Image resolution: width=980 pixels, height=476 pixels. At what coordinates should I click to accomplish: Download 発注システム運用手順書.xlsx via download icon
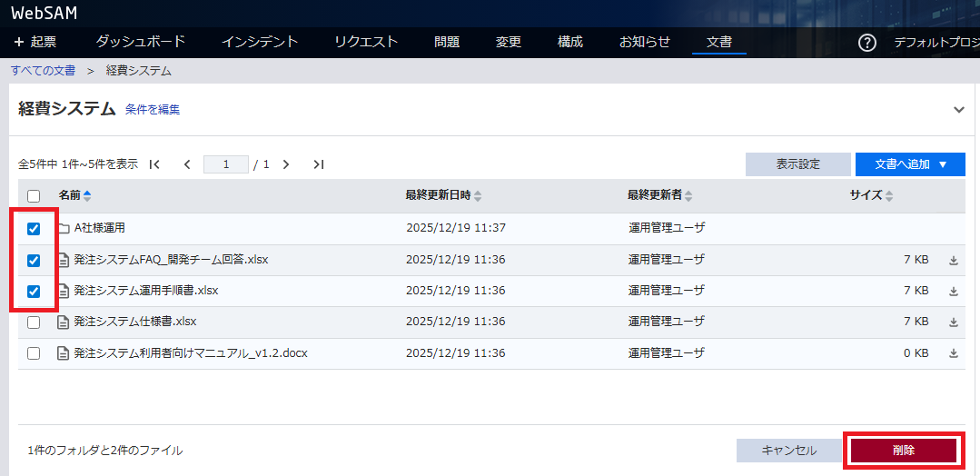pyautogui.click(x=954, y=292)
